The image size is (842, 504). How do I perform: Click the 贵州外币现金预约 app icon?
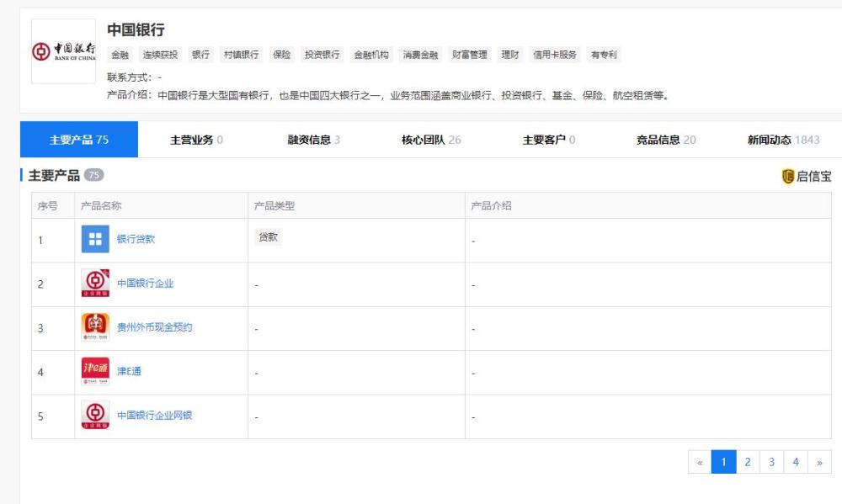(95, 326)
